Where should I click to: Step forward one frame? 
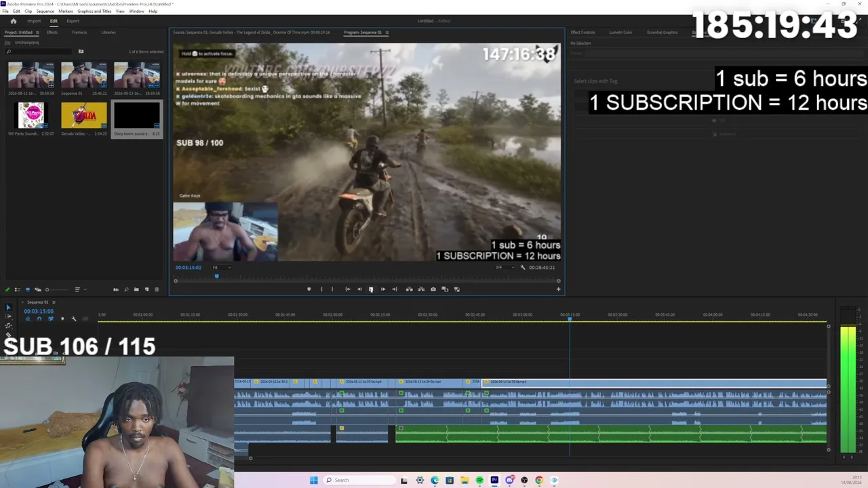tap(383, 289)
